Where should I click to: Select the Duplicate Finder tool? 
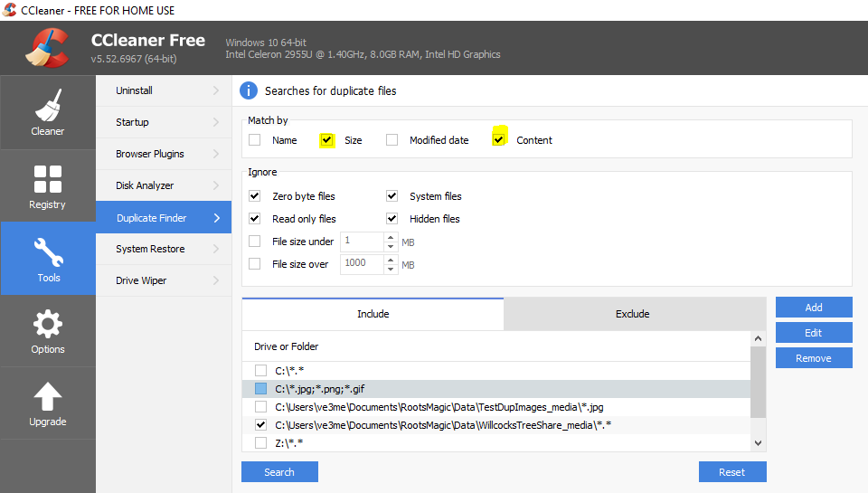(x=164, y=218)
